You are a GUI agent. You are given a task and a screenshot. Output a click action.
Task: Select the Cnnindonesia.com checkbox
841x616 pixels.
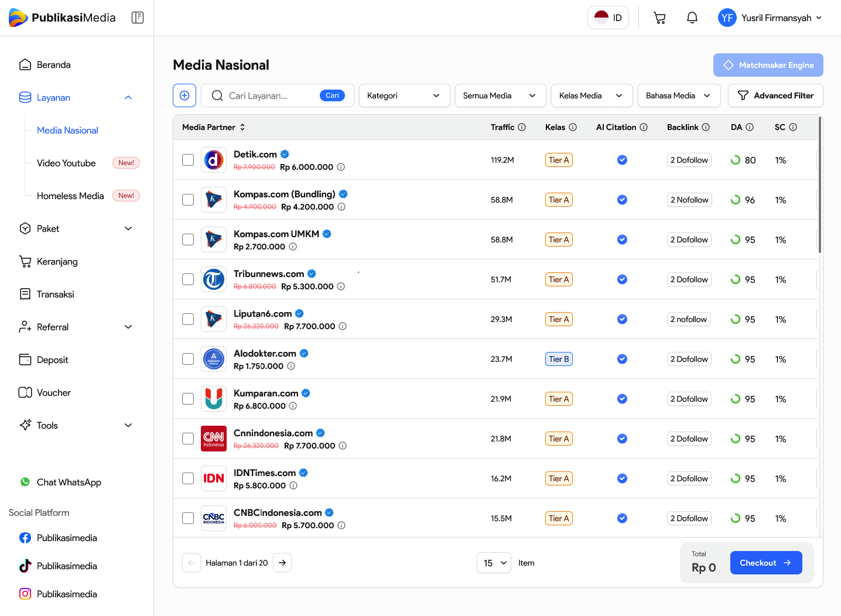(188, 439)
